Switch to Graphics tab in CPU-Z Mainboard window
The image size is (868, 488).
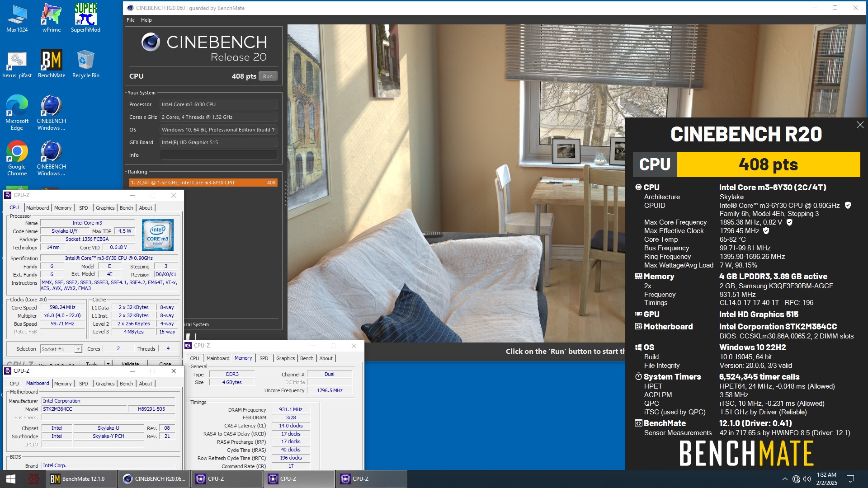(105, 384)
